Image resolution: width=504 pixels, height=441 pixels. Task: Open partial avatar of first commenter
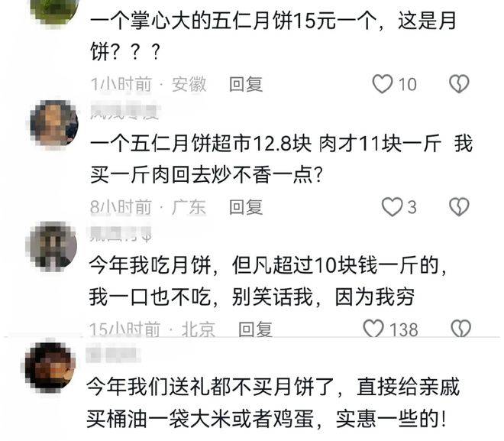(54, 11)
